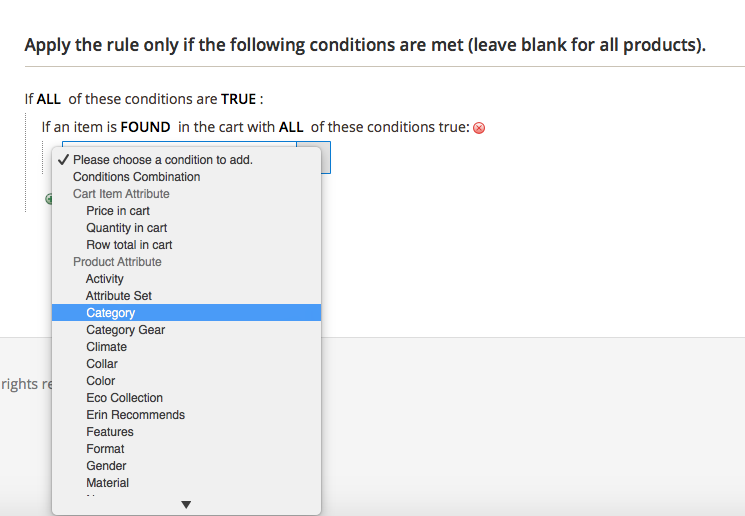This screenshot has width=745, height=516.
Task: Click the TRUE condition value link
Action: click(238, 99)
